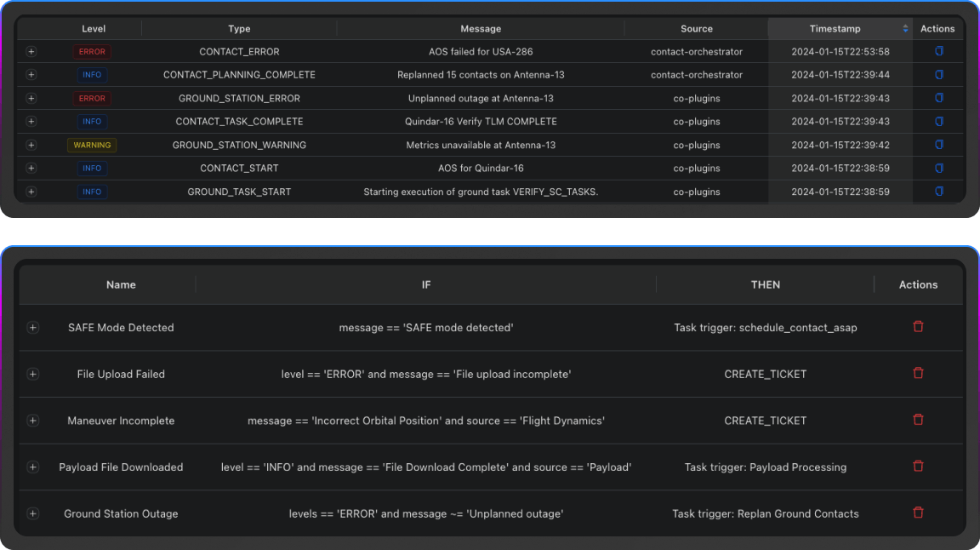Screen dimensions: 980x550
Task: Click the Payload File Downloaded rule name
Action: coord(121,467)
